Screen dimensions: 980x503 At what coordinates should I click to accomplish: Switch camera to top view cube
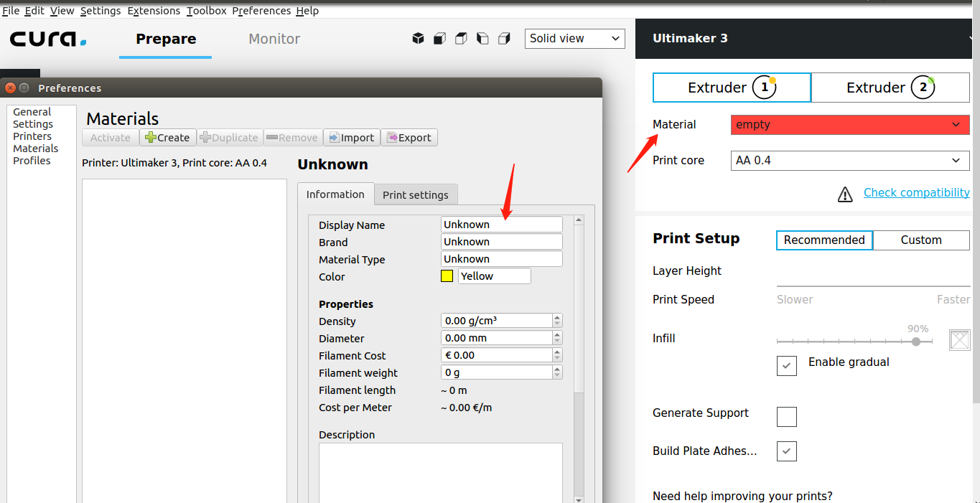(461, 39)
